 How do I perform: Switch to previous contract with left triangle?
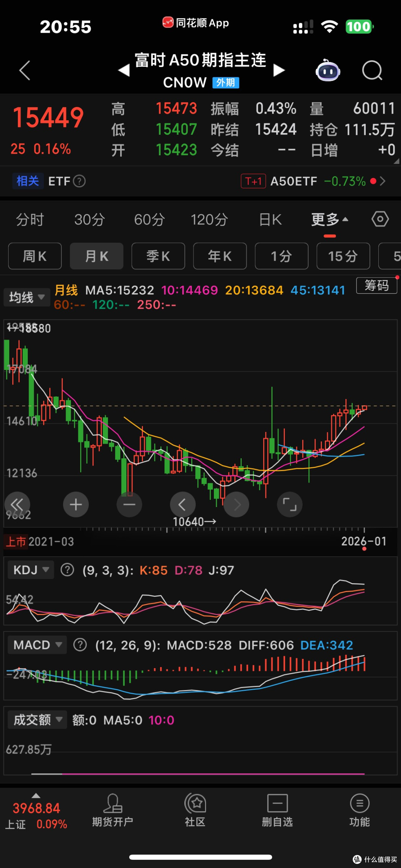coord(124,70)
